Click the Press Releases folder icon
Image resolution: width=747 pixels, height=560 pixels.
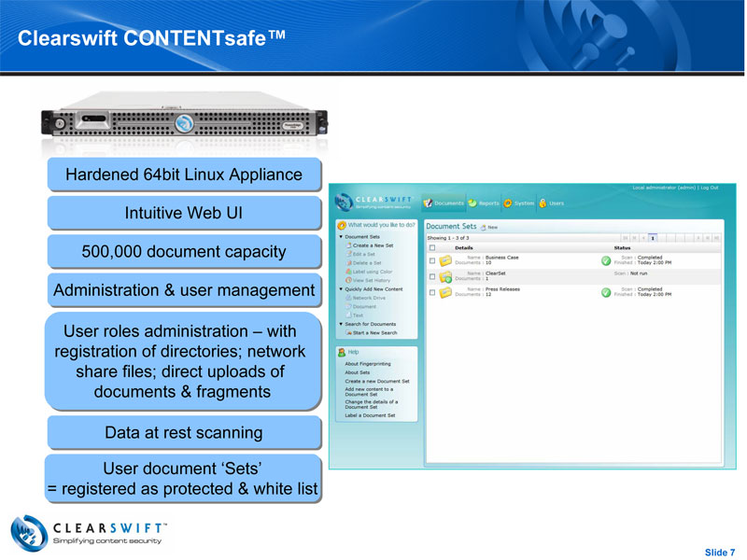(445, 292)
